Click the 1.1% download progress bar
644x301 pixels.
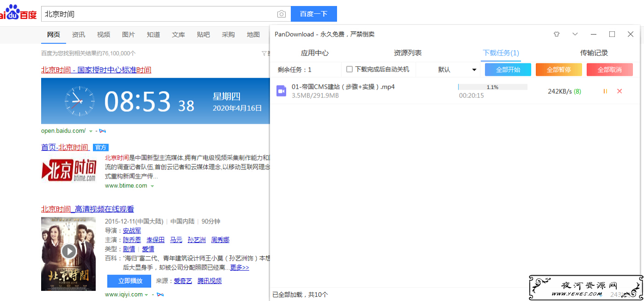[x=493, y=87]
